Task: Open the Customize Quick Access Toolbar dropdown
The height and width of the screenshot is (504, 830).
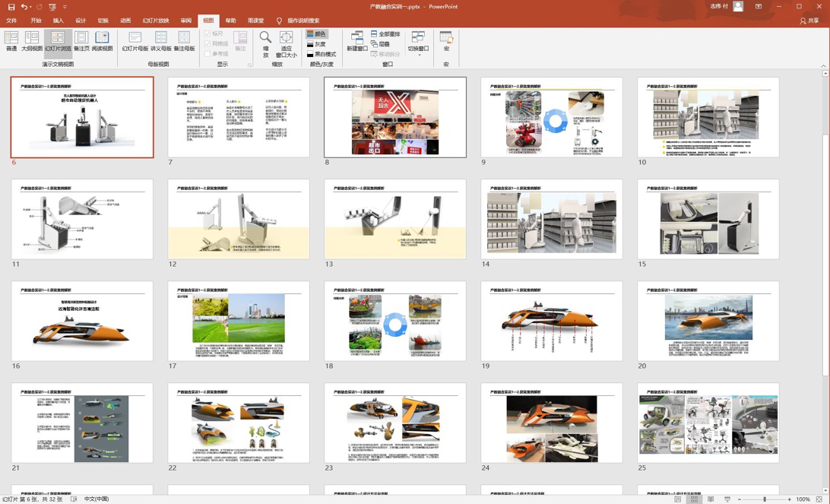Action: [65, 7]
